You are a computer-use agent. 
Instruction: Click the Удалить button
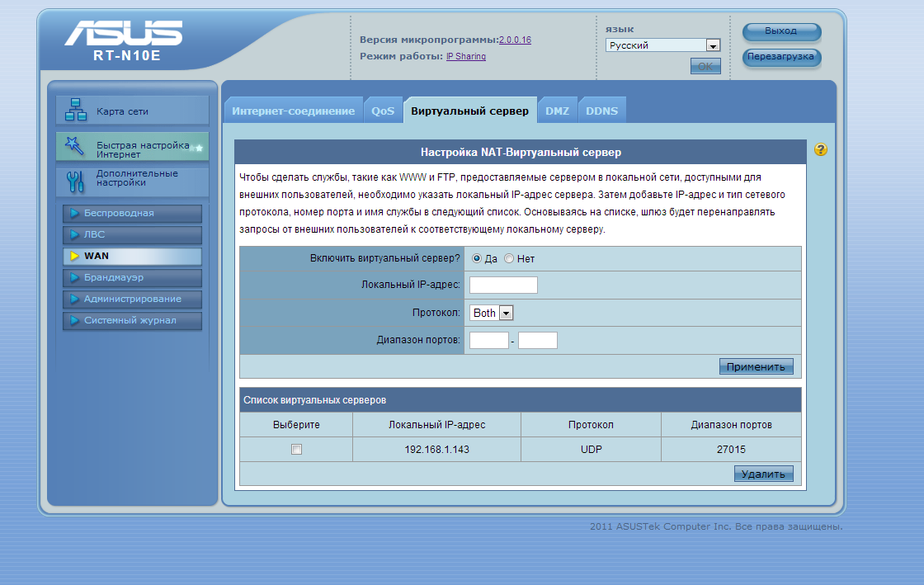[764, 474]
